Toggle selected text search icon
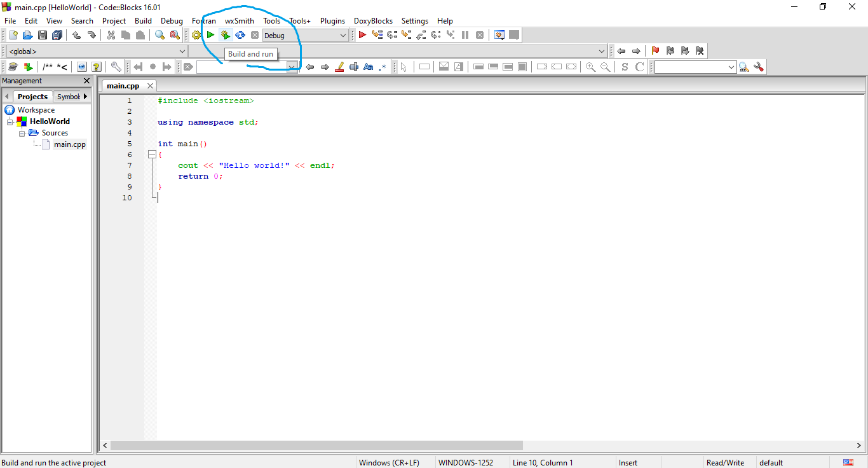This screenshot has height=468, width=868. click(354, 67)
